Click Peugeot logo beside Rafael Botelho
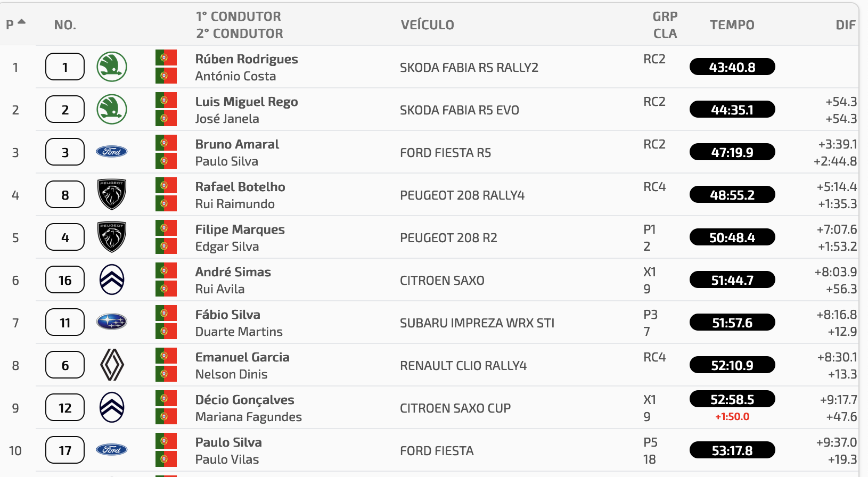 112,194
